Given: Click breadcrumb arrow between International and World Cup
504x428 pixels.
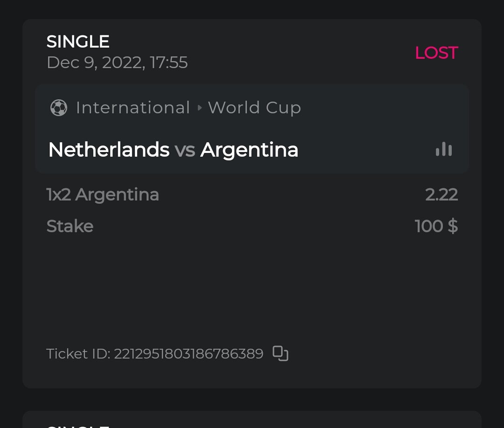Looking at the screenshot, I should [200, 108].
